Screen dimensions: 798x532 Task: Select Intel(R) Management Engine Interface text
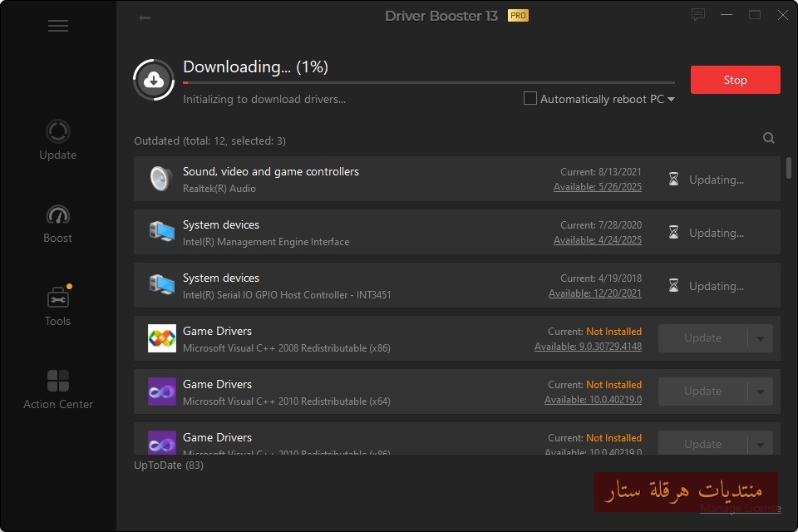click(266, 242)
